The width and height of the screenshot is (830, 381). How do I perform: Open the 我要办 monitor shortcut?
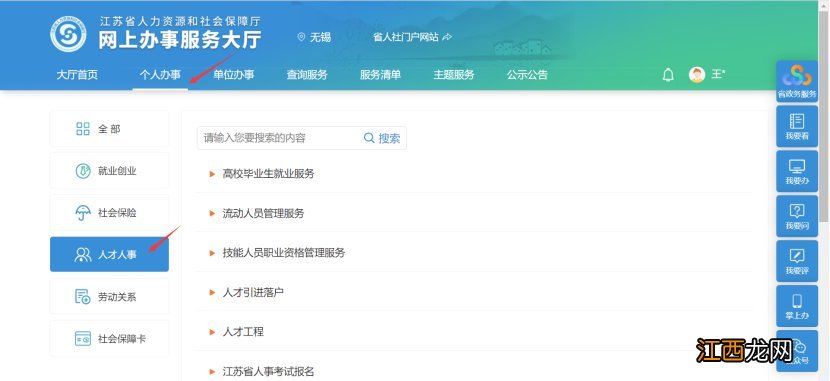(x=797, y=171)
